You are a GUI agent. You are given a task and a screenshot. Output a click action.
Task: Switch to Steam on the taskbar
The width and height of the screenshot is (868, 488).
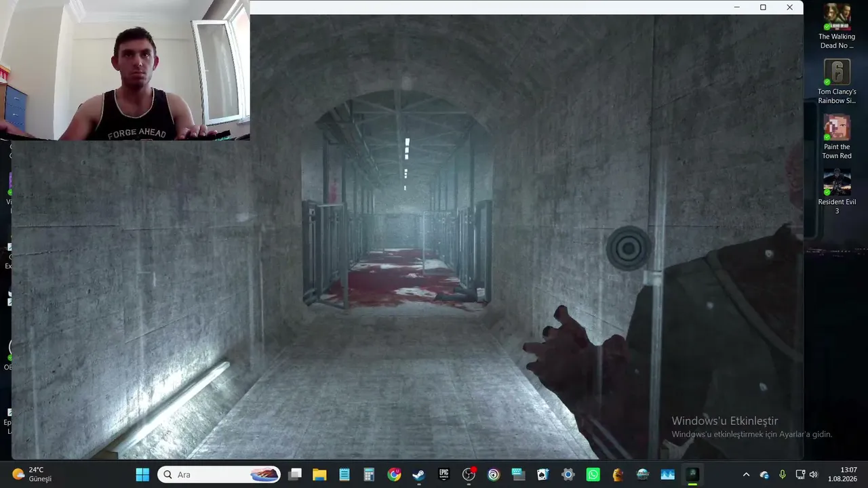click(418, 474)
